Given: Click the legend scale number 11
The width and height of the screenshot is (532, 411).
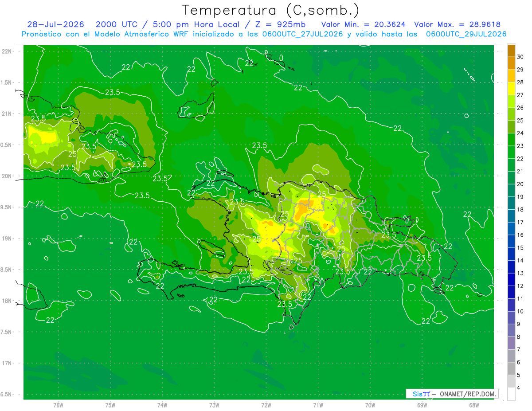Looking at the screenshot, I should click(x=520, y=298).
